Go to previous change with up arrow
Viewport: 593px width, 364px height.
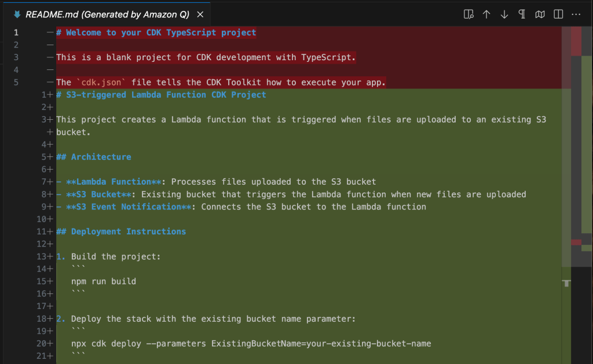[x=486, y=14]
